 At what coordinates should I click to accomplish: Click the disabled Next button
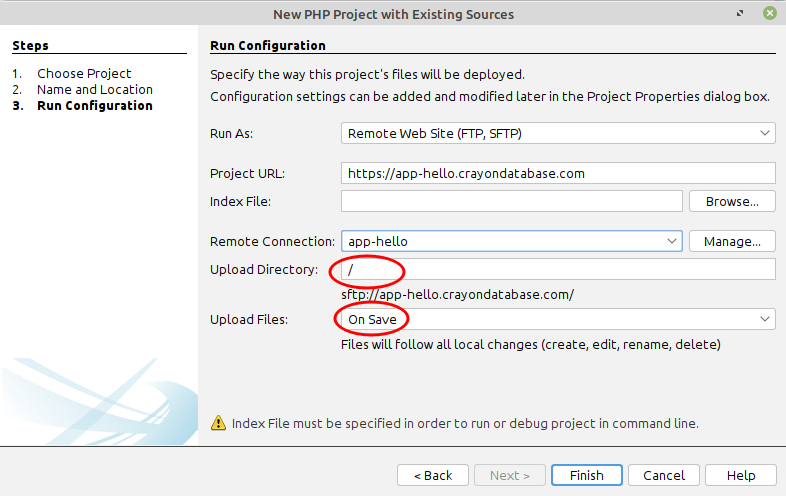pyautogui.click(x=509, y=475)
